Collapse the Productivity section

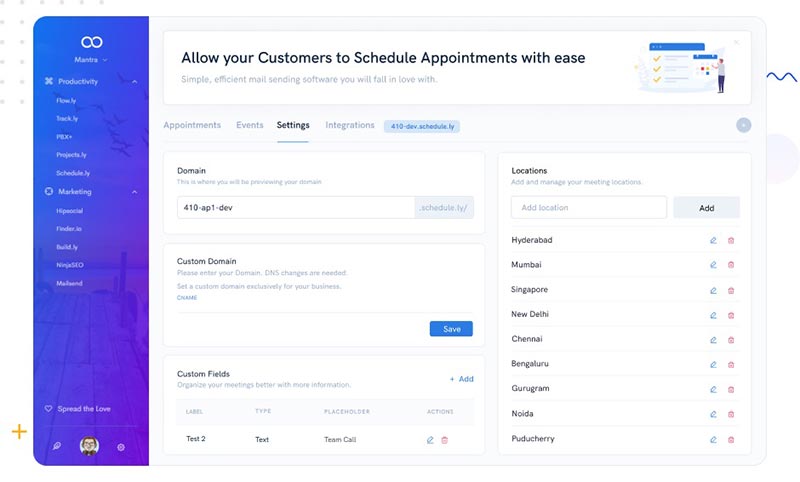(135, 81)
